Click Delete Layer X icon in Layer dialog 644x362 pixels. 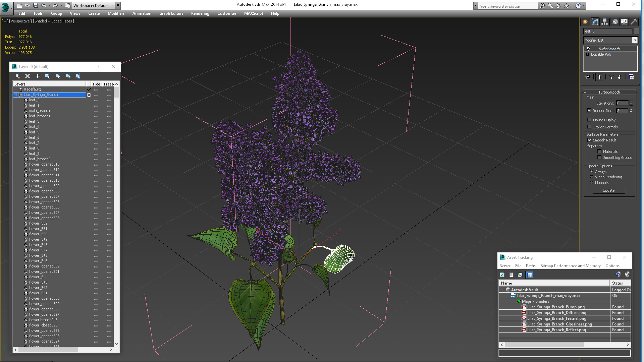pos(28,76)
